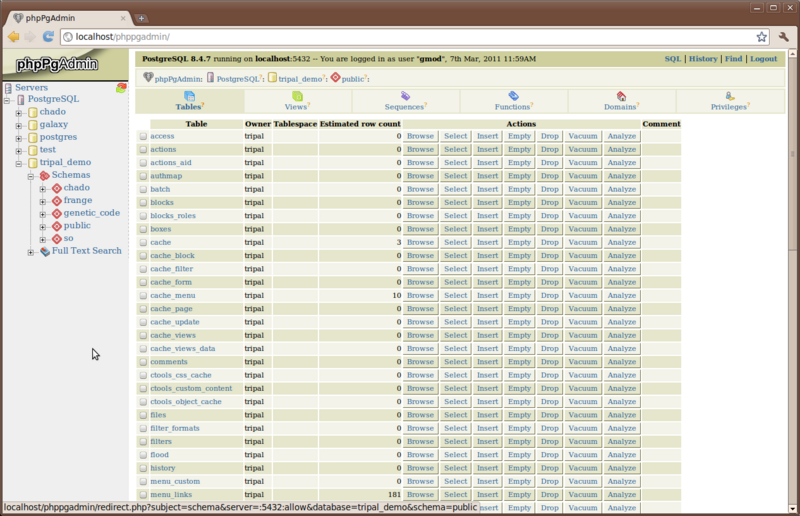Expand the Full Text Search node

pos(31,253)
